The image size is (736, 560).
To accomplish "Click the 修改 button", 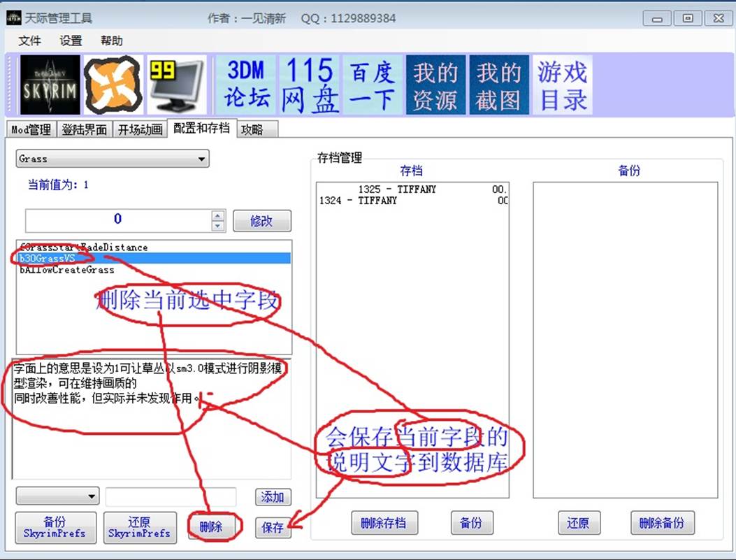I will (x=261, y=221).
